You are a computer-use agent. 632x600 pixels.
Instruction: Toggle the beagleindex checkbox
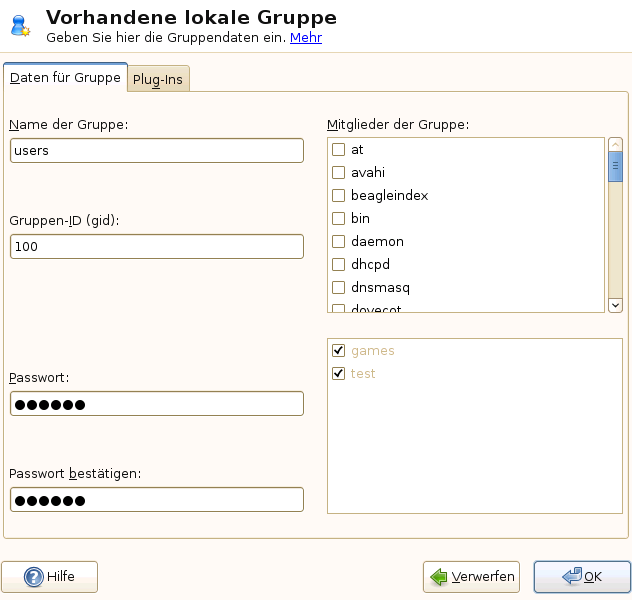click(x=339, y=196)
